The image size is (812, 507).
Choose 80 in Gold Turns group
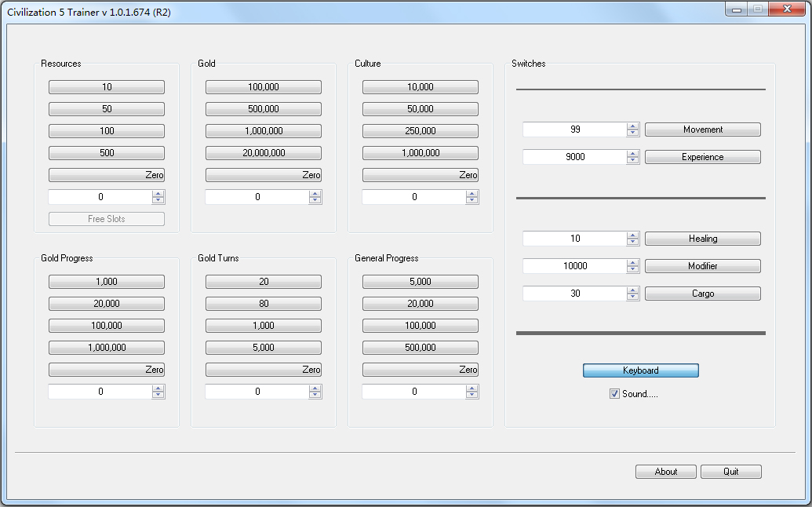[263, 304]
